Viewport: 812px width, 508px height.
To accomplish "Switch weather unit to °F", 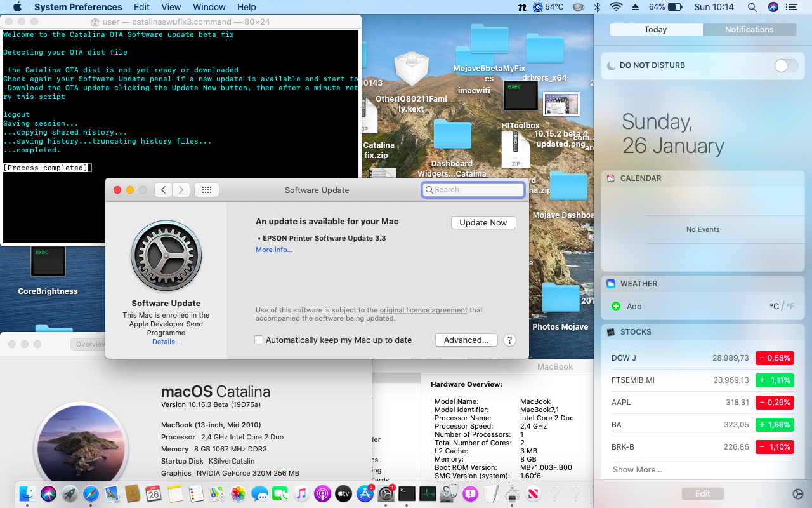I will point(790,306).
